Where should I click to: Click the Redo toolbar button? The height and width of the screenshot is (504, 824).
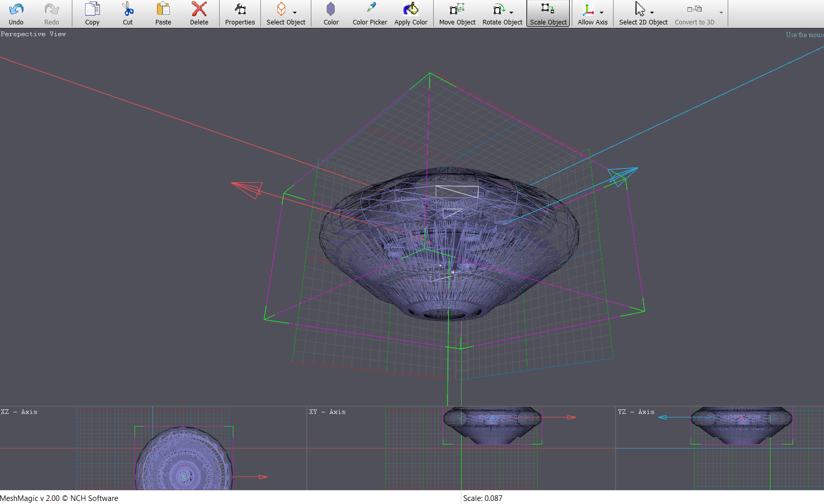tap(51, 14)
